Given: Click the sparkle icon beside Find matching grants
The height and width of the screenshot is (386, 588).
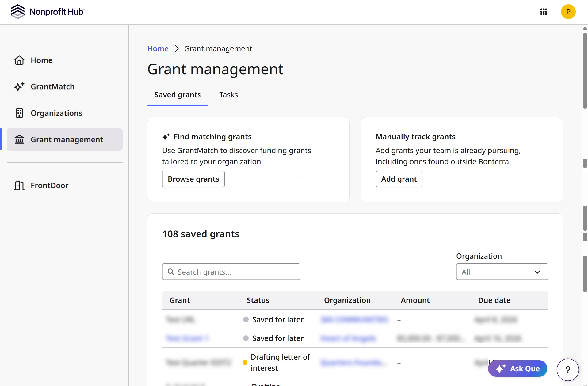Looking at the screenshot, I should [x=166, y=137].
